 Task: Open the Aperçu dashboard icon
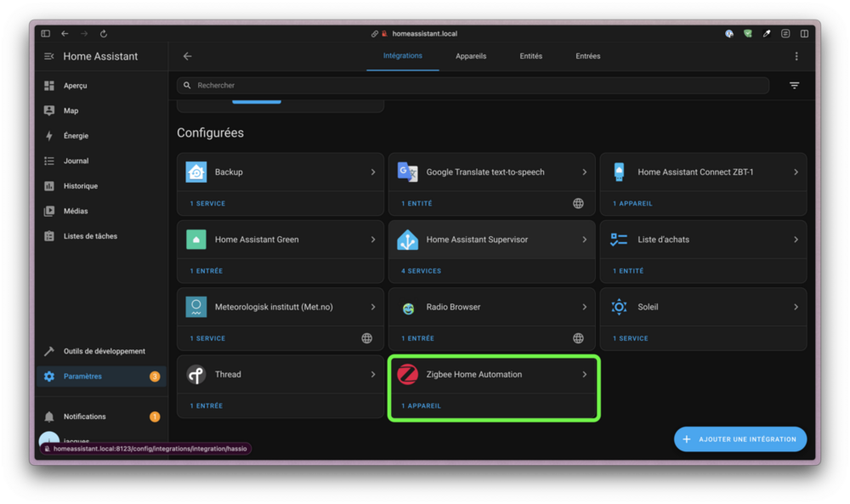click(x=49, y=86)
